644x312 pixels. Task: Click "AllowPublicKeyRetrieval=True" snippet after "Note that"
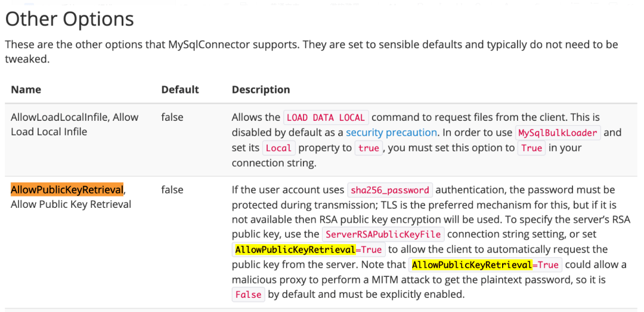pyautogui.click(x=485, y=265)
